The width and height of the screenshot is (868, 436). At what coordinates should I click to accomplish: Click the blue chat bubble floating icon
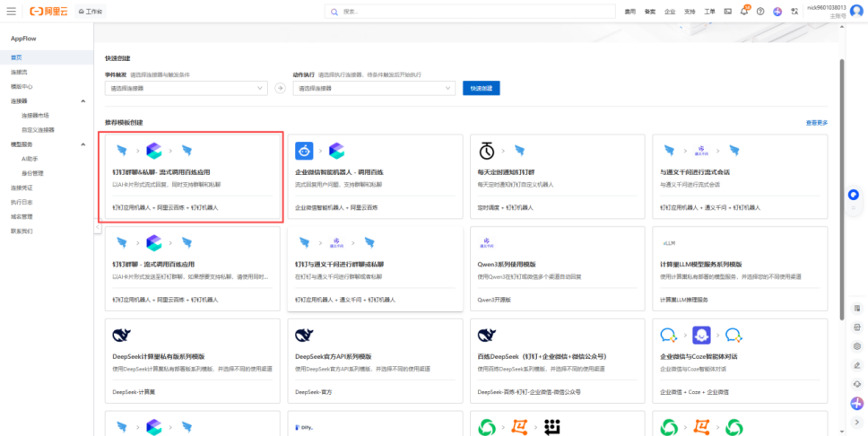coord(854,195)
